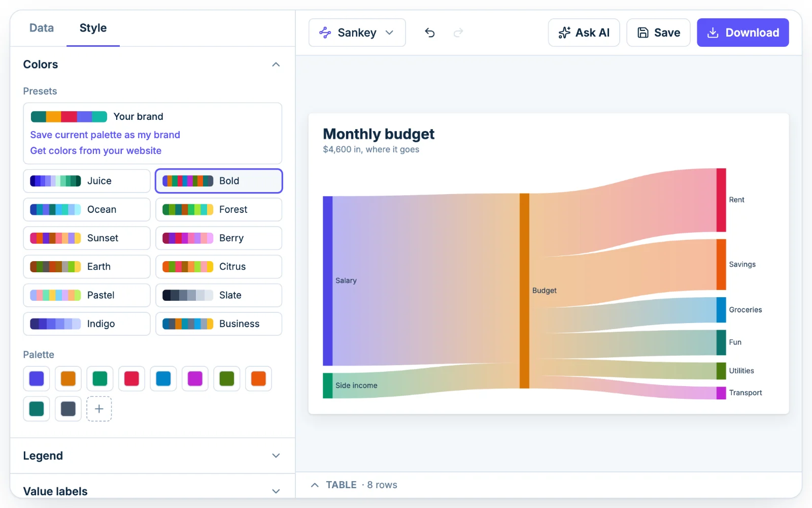Pick the Pastel color preset

click(x=87, y=295)
